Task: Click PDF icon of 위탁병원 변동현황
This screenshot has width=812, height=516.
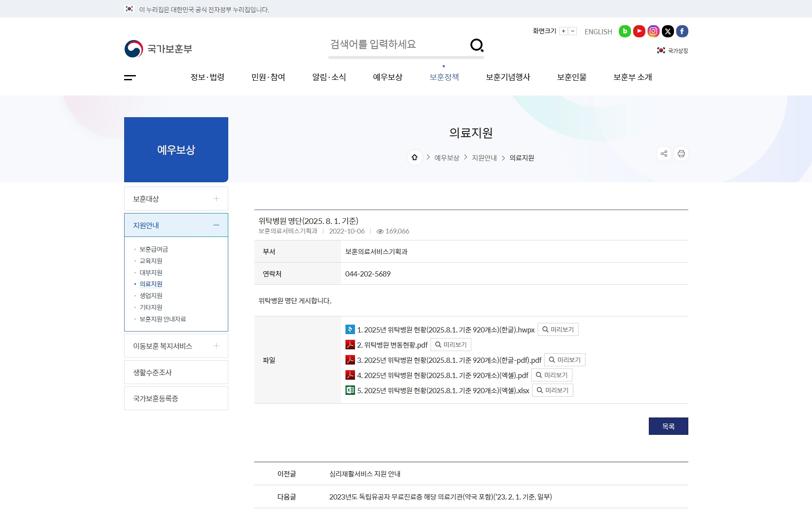Action: point(350,345)
